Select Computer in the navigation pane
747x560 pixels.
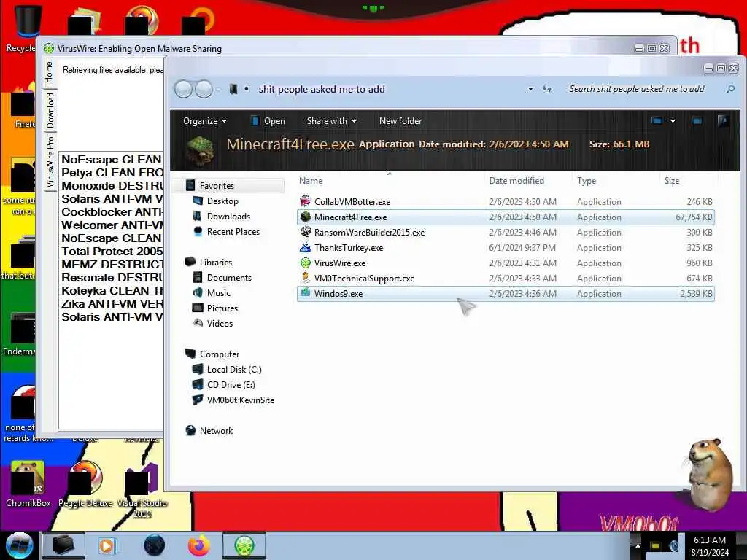click(x=219, y=354)
